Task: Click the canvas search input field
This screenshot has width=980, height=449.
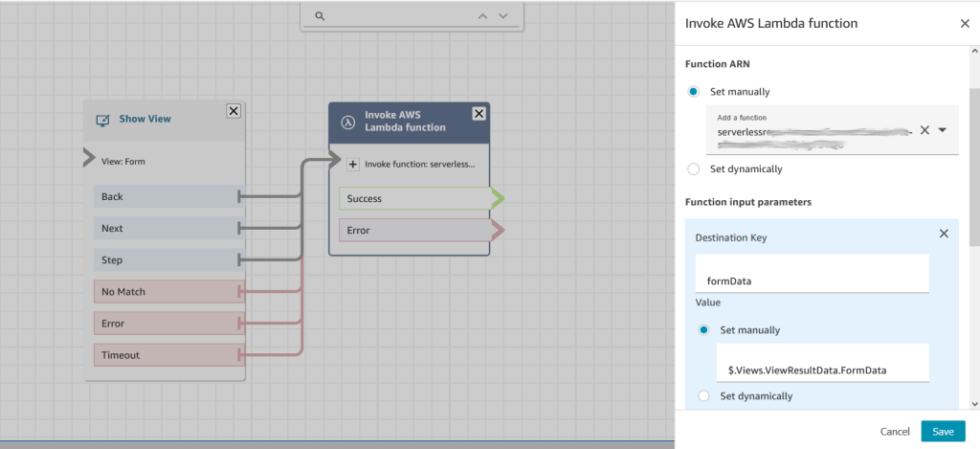Action: 400,16
